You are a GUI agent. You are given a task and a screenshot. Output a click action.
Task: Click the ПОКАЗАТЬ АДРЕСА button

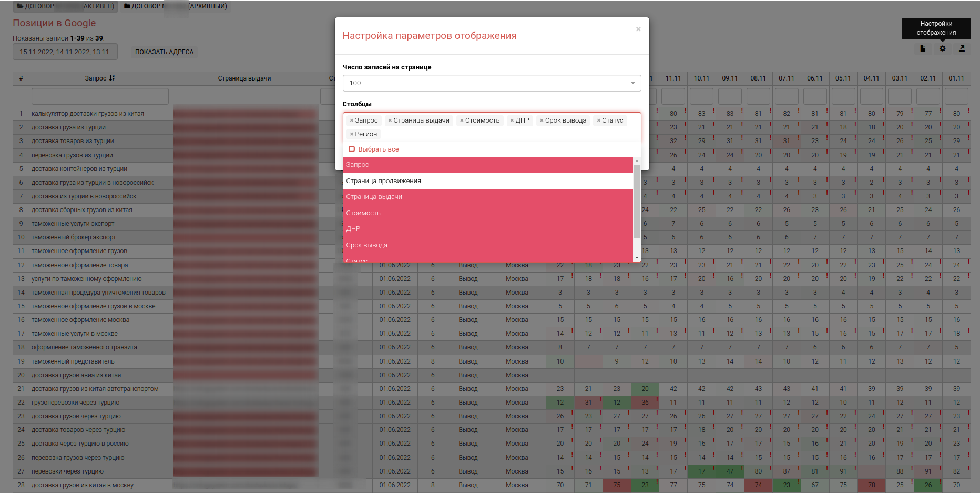[164, 52]
